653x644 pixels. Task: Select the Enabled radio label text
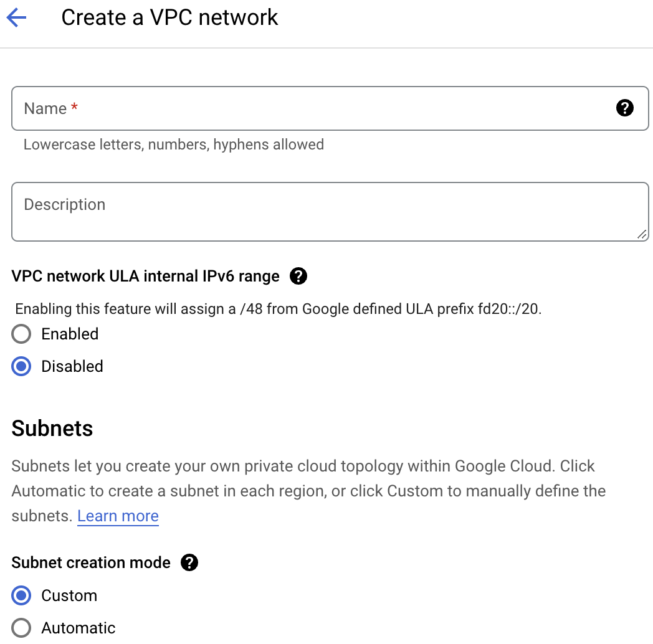pyautogui.click(x=69, y=334)
